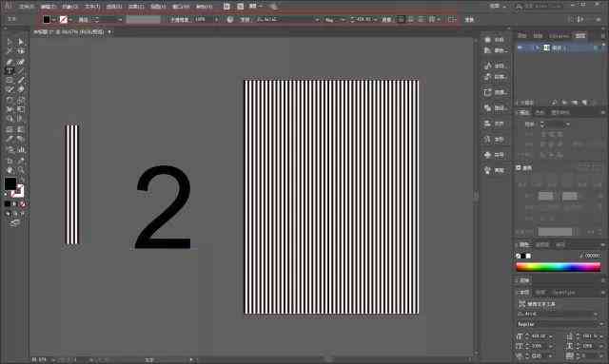
Task: Click the black fill color box in toolbox
Action: click(10, 183)
